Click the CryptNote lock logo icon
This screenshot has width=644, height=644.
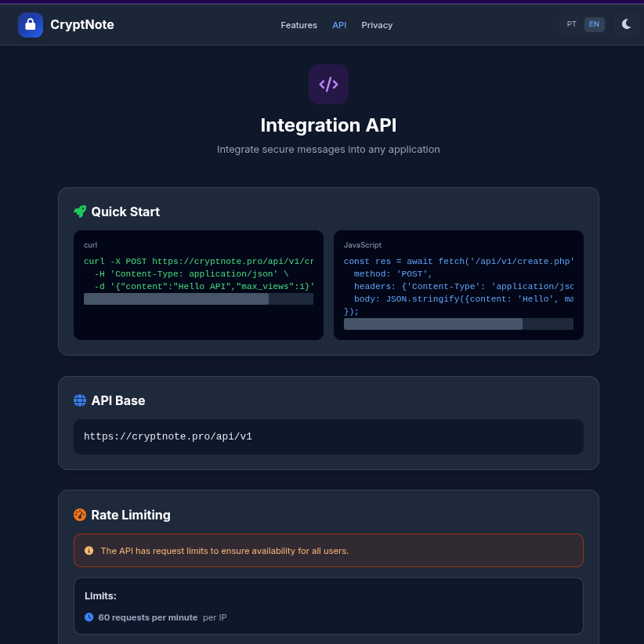coord(31,25)
